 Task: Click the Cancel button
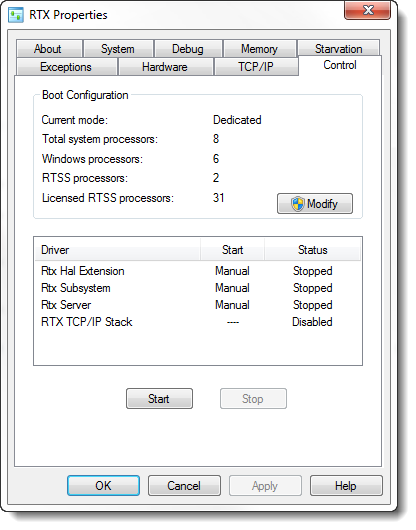(184, 486)
